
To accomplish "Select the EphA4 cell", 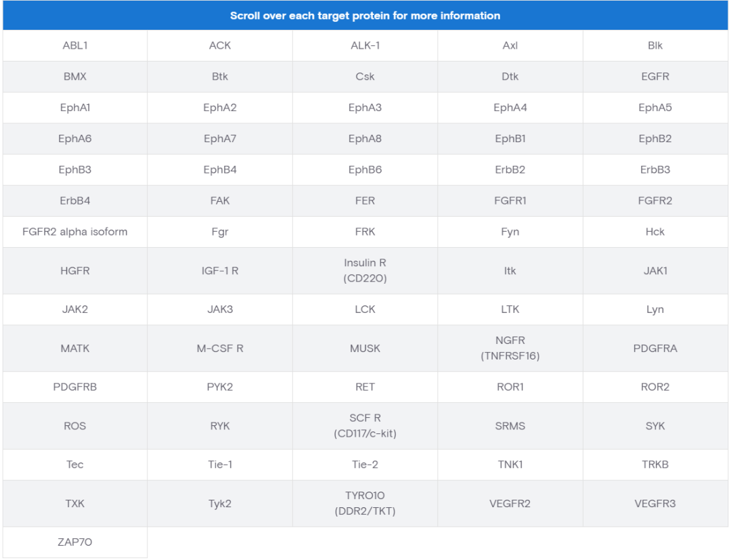I will (510, 108).
